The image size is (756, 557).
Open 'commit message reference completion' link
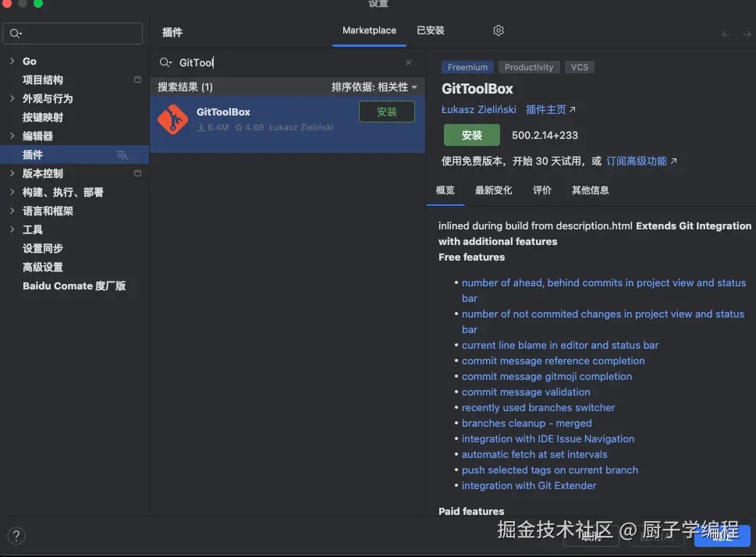click(553, 360)
